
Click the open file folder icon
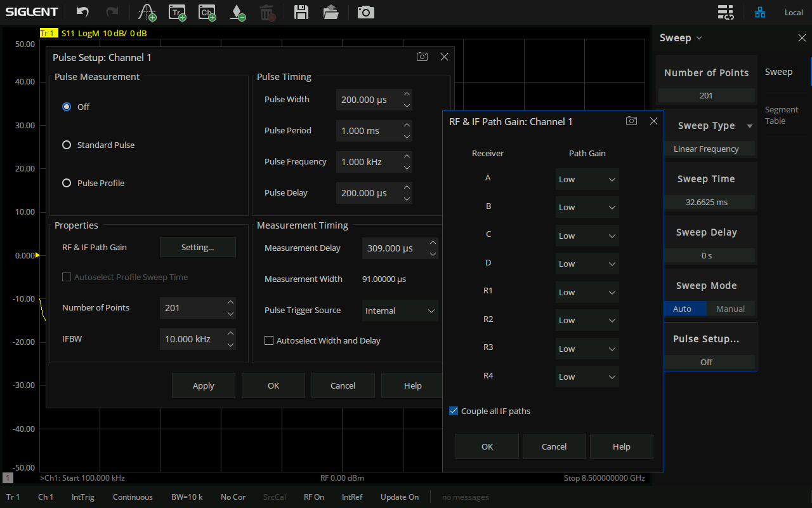[x=331, y=12]
